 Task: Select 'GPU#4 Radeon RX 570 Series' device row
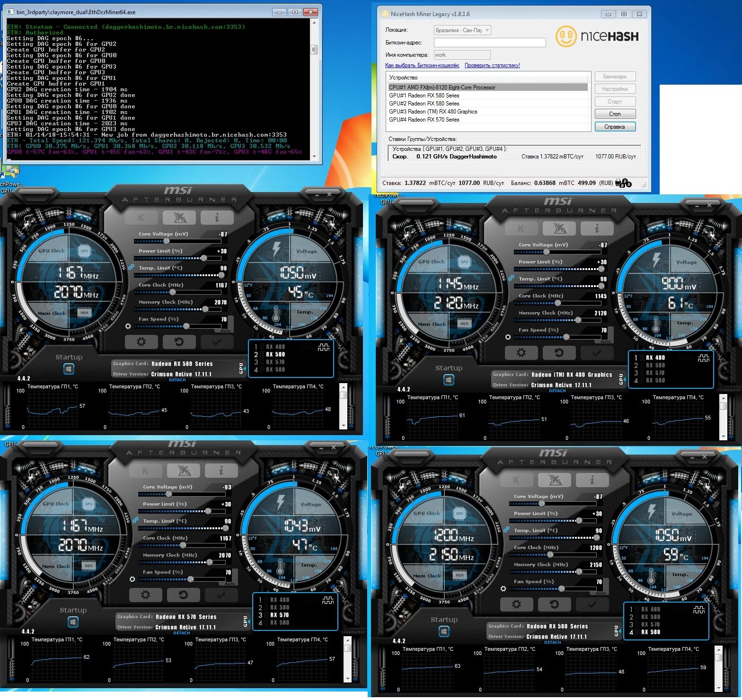pyautogui.click(x=488, y=120)
